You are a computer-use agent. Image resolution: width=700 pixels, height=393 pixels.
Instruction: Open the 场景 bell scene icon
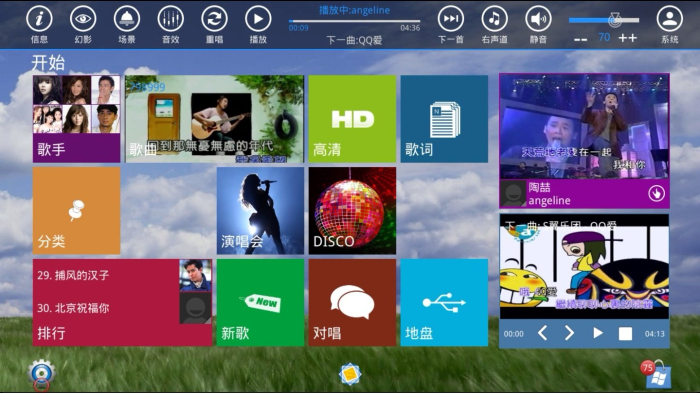pos(127,19)
